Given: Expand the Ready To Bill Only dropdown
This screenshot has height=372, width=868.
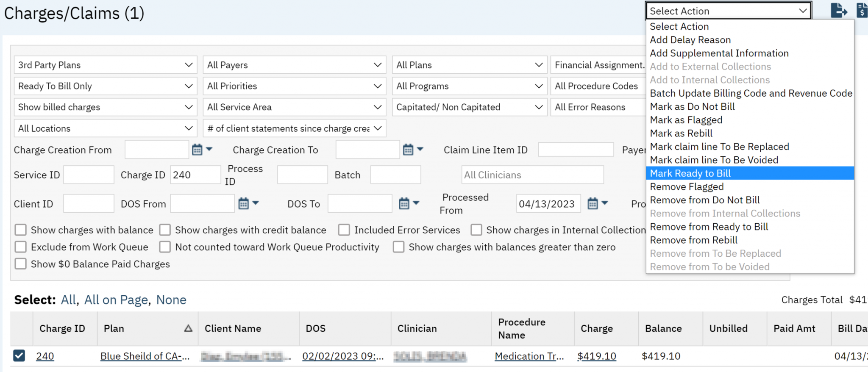Looking at the screenshot, I should [105, 86].
